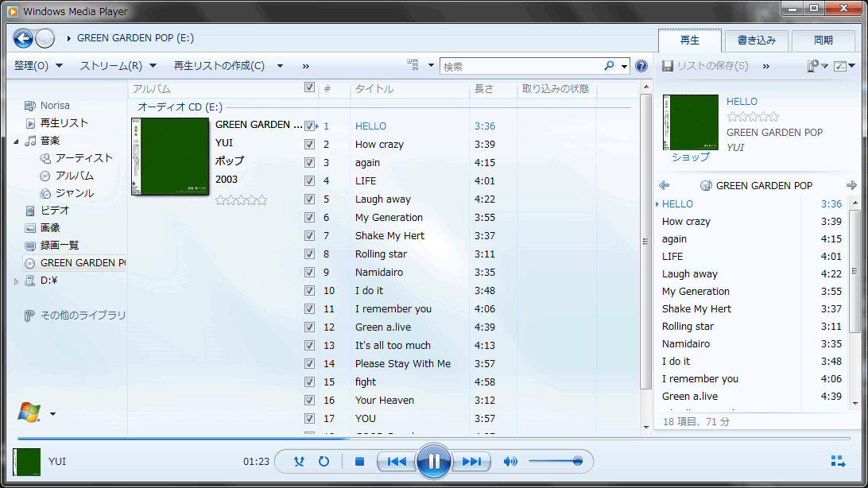Switch to the 書き込み tab
Screen dimensions: 868x488
click(756, 40)
